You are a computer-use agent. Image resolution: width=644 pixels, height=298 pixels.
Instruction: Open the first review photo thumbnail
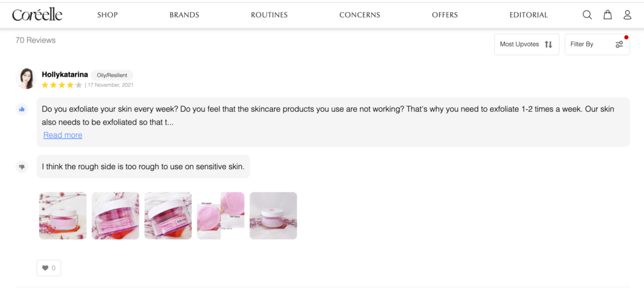tap(63, 216)
